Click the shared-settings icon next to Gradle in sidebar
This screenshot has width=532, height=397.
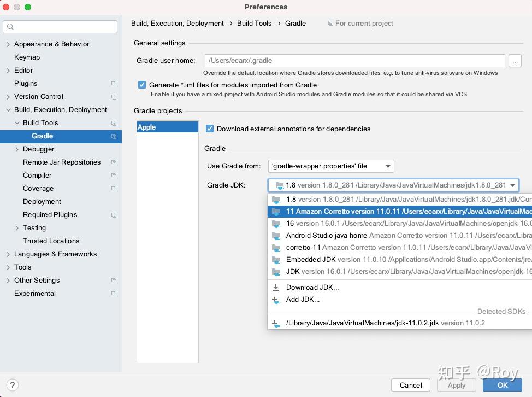(x=114, y=136)
